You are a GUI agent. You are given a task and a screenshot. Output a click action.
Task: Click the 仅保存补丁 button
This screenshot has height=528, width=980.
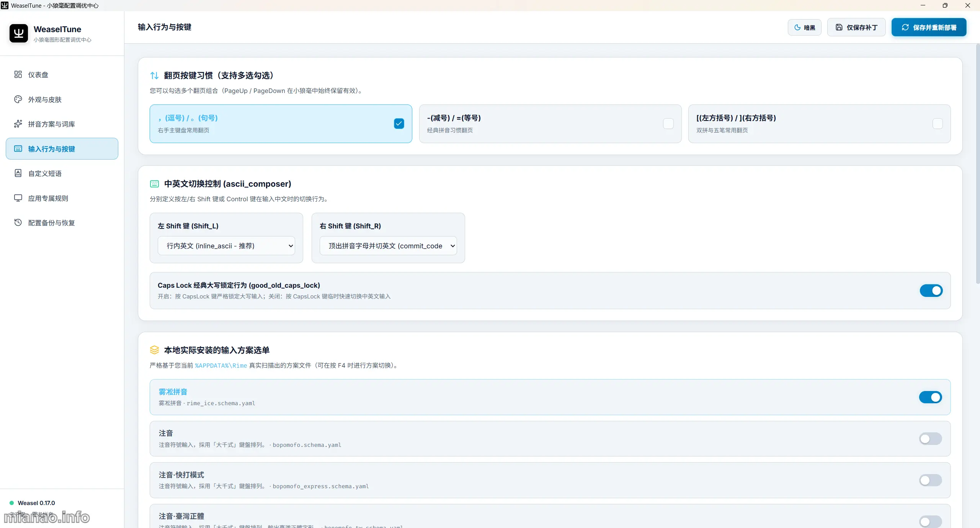point(856,27)
